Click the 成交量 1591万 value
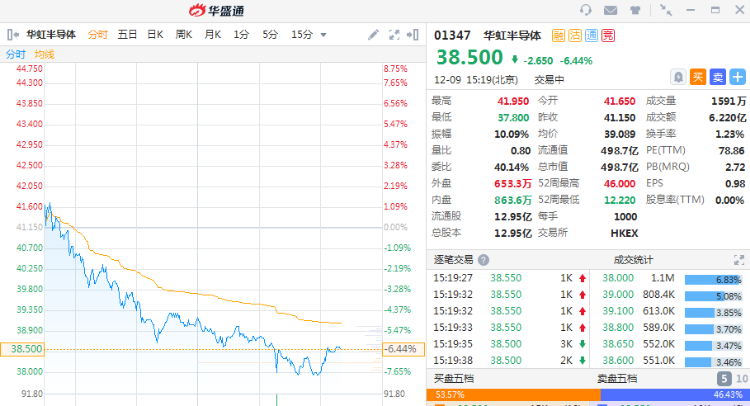The image size is (750, 406). pos(728,101)
